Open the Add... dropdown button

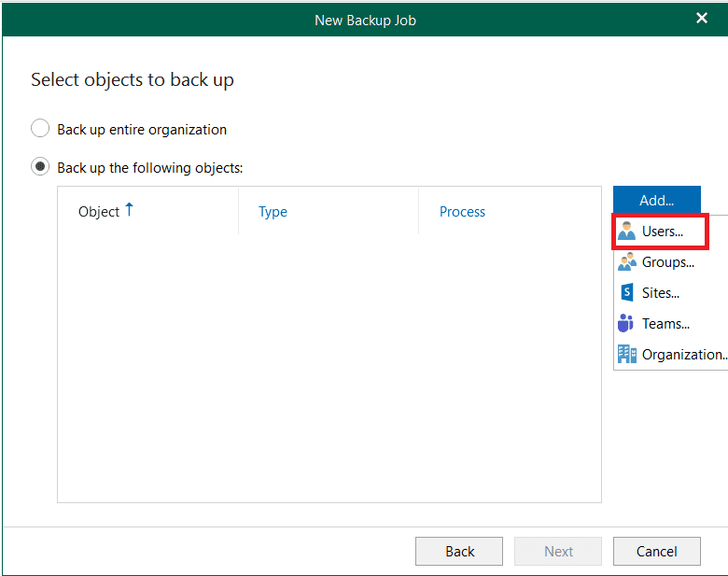[x=656, y=200]
